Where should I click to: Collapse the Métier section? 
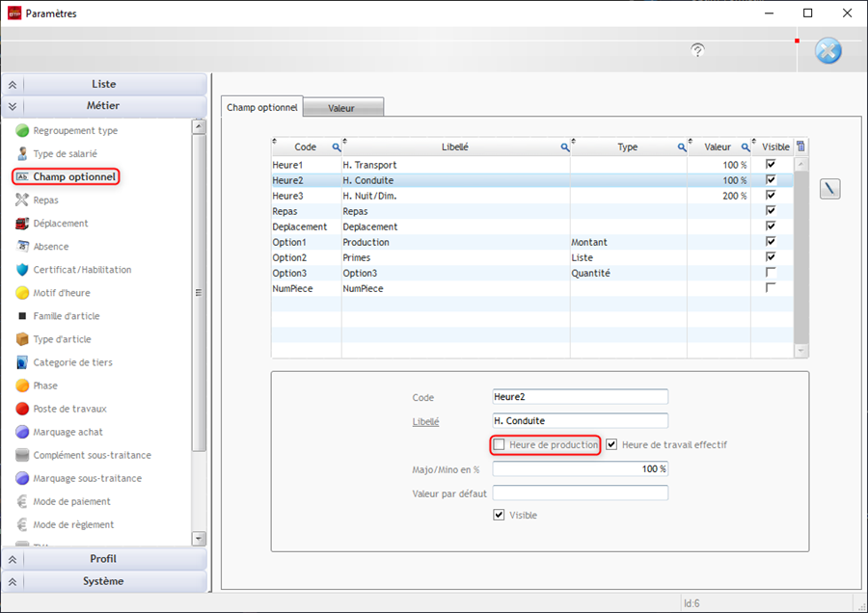(x=104, y=106)
